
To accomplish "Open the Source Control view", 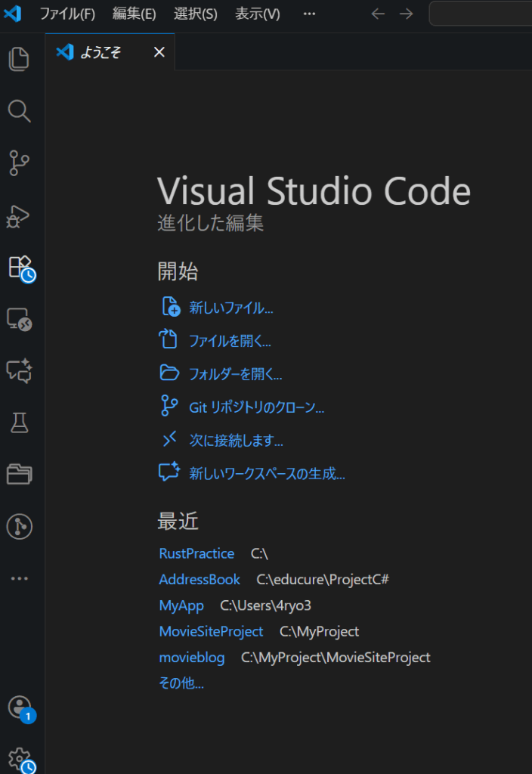I will pyautogui.click(x=19, y=163).
